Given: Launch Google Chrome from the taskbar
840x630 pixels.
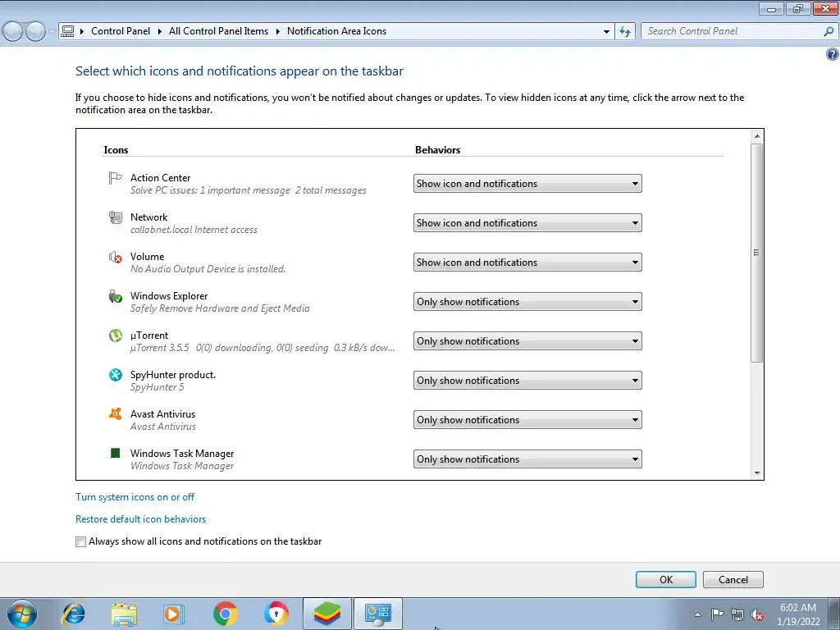Looking at the screenshot, I should [x=225, y=614].
